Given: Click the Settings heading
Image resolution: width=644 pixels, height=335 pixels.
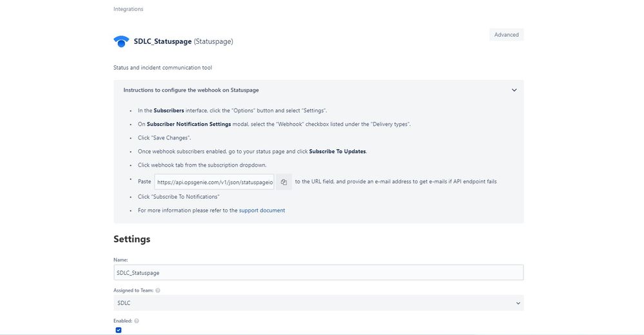Looking at the screenshot, I should point(132,239).
